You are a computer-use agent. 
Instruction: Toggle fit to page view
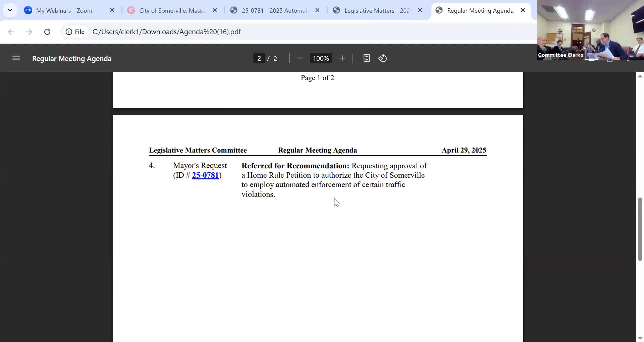point(367,58)
